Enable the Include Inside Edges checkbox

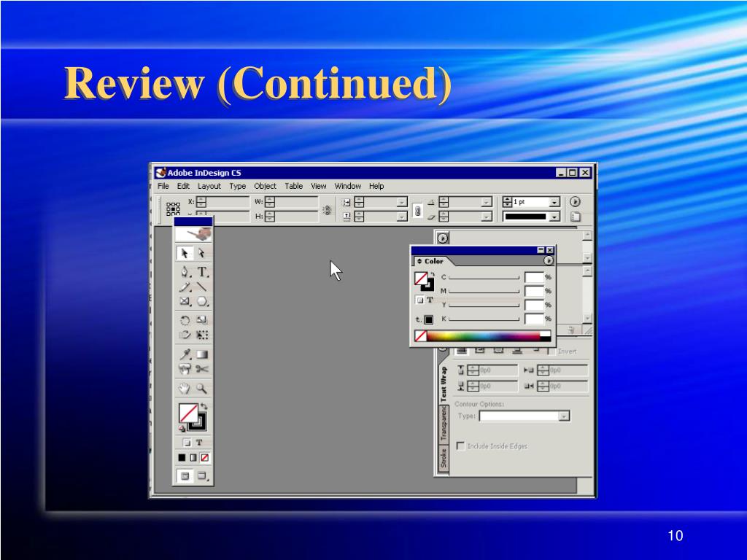coord(461,446)
